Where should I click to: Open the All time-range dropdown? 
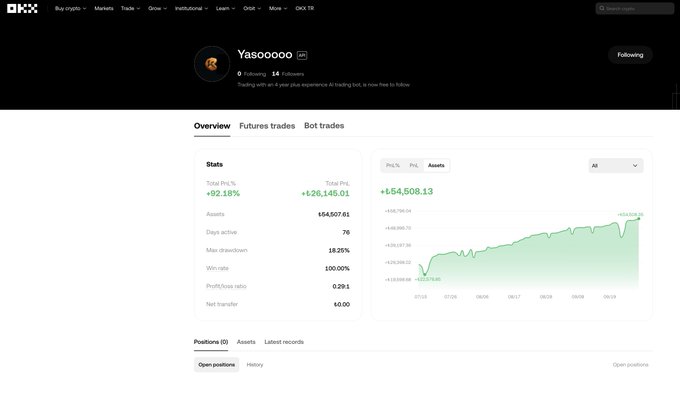(x=615, y=166)
